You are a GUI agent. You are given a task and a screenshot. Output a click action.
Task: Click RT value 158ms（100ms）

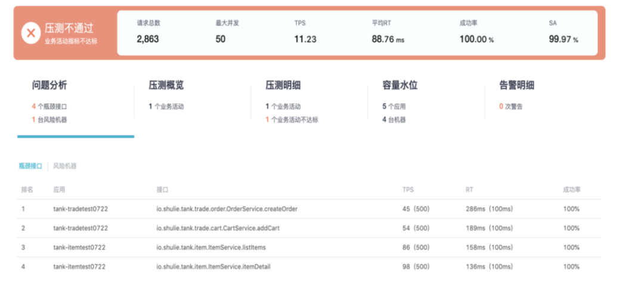tap(489, 247)
